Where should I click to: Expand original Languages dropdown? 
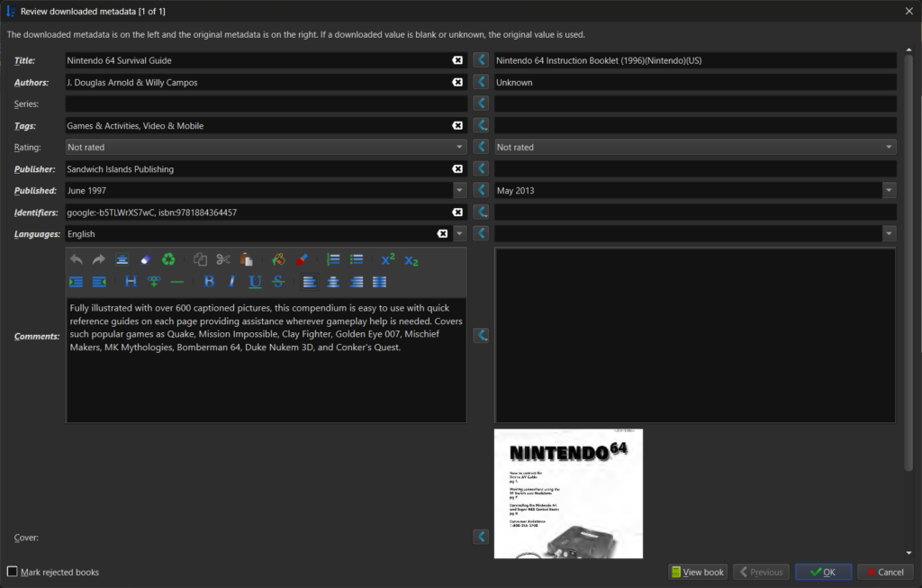889,233
